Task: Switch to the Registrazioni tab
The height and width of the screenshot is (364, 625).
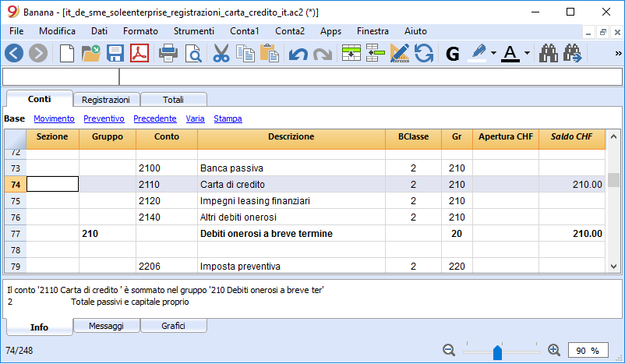Action: (x=106, y=99)
